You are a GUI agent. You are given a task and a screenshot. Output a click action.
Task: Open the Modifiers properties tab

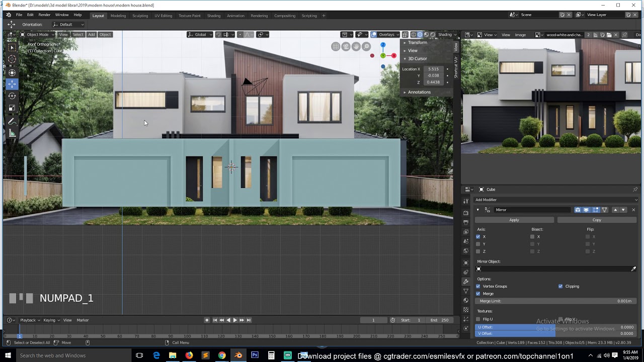click(466, 282)
